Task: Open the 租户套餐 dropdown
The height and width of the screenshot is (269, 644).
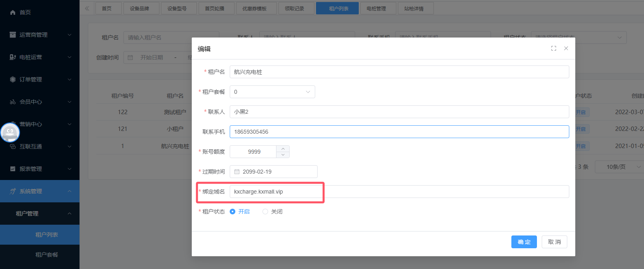Action: 272,92
